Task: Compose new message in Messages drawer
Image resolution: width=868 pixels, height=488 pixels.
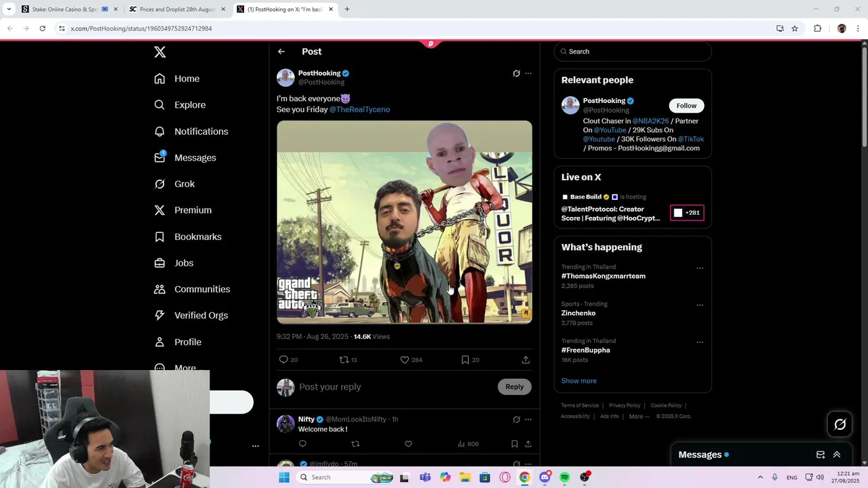Action: point(821,455)
